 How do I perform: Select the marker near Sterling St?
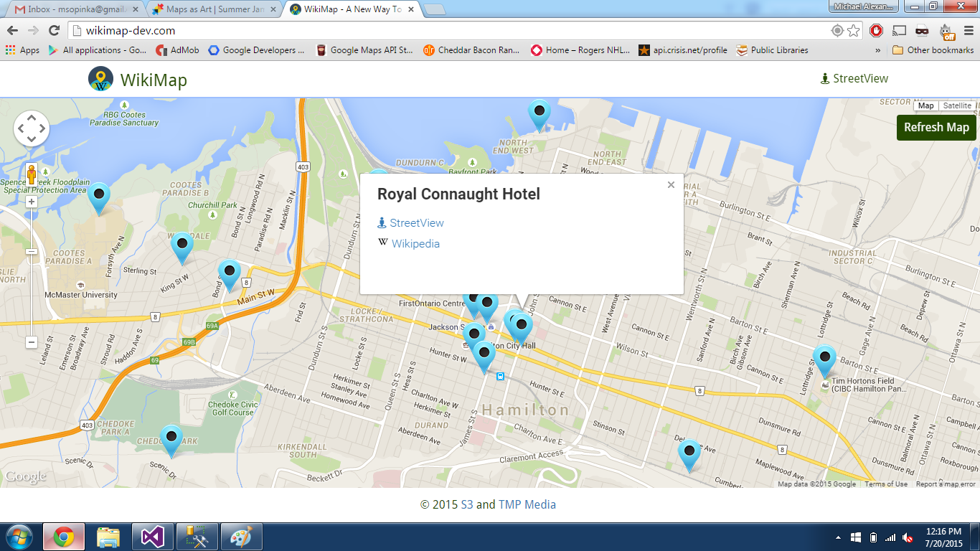(x=182, y=248)
